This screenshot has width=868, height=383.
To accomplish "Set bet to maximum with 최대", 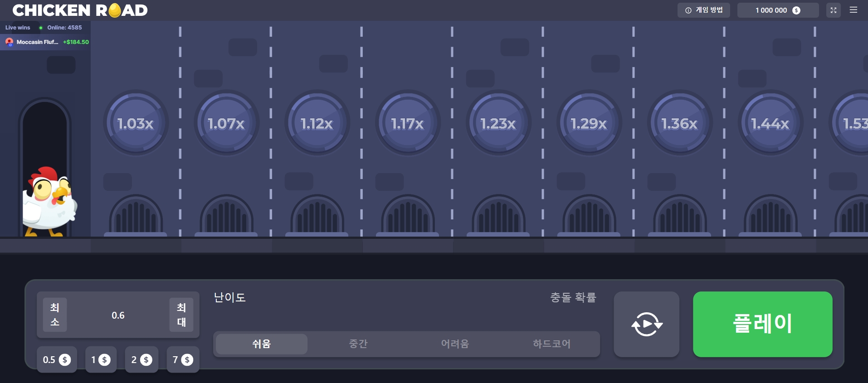I will [181, 315].
